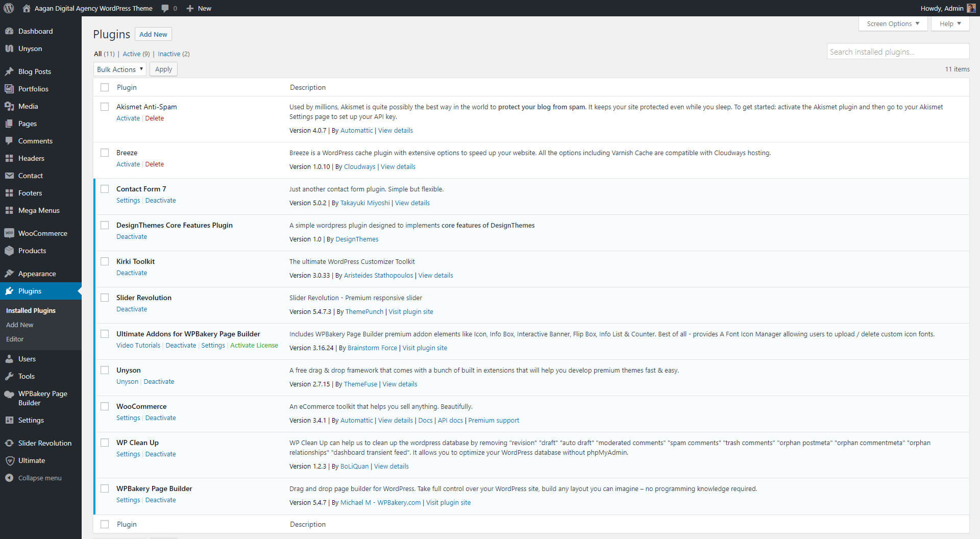Visit plugin site for WPBakery Page Builder
The height and width of the screenshot is (539, 980).
(449, 503)
